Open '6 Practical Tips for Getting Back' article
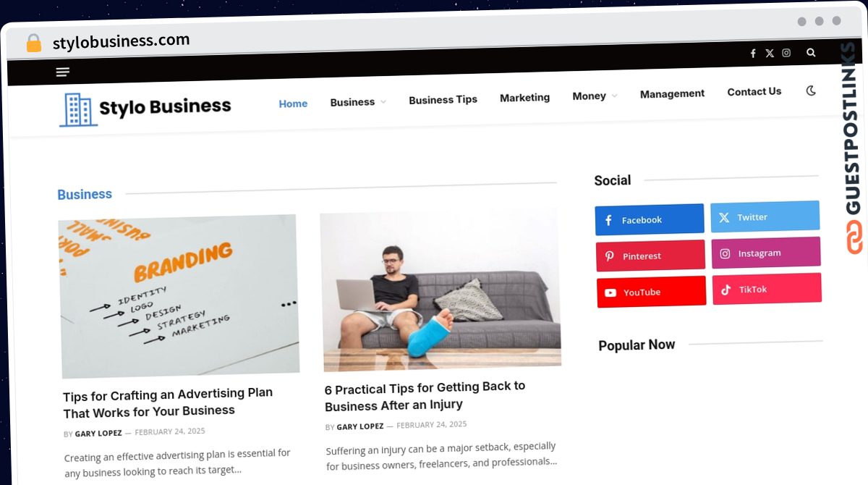Image resolution: width=868 pixels, height=485 pixels. click(x=425, y=395)
